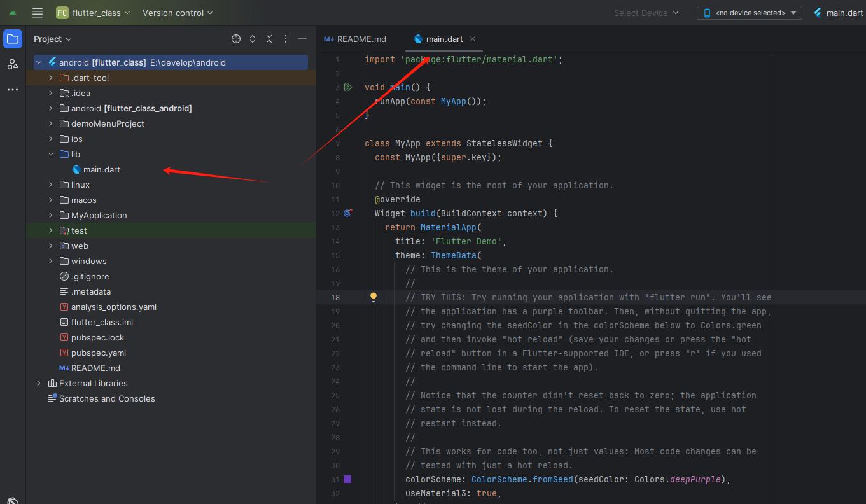Click Expand Selected in Project panel
Image resolution: width=866 pixels, height=504 pixels.
coord(253,39)
